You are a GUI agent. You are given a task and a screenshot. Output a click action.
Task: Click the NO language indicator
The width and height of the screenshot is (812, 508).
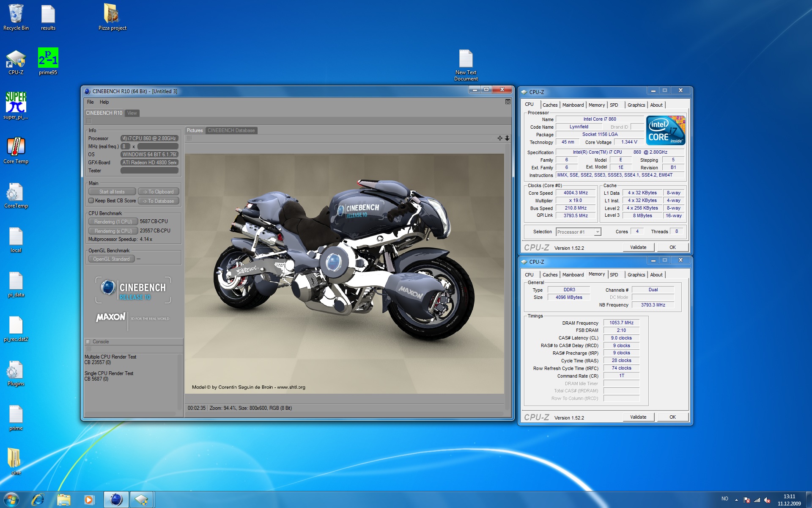725,499
